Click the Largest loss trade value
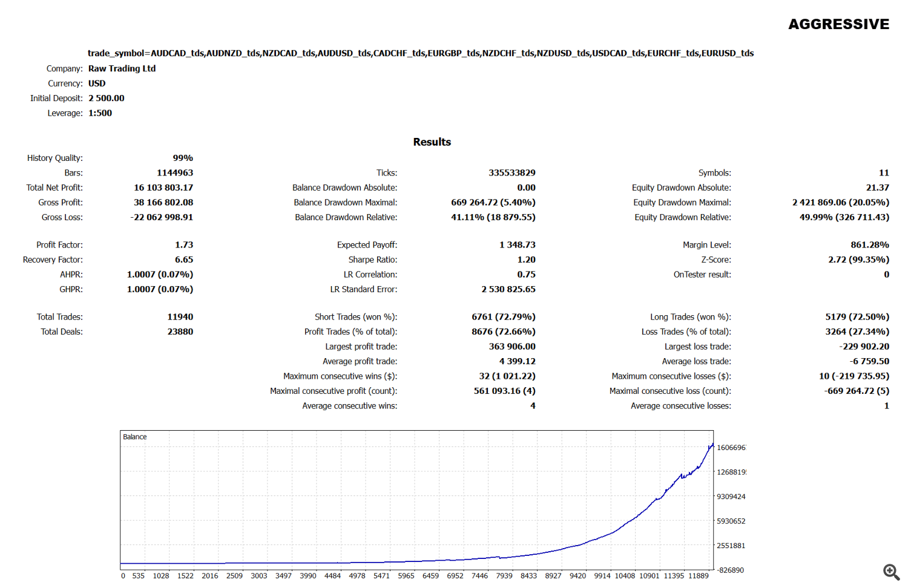 tap(864, 347)
